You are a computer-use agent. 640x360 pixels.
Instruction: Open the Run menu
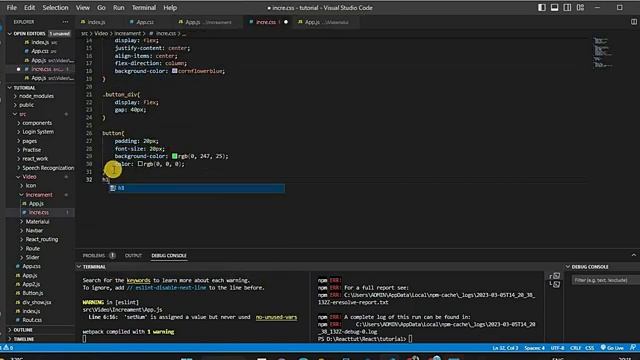coord(119,7)
